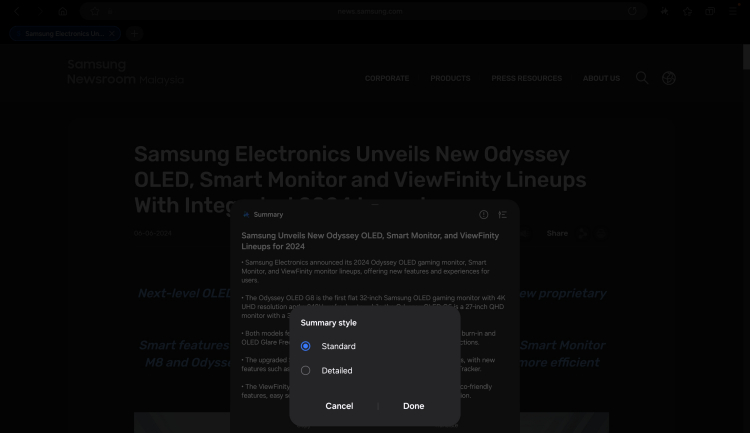Screen dimensions: 750x433
Task: Click the summary bullet about Odyssey OLED G8
Action: [373, 306]
